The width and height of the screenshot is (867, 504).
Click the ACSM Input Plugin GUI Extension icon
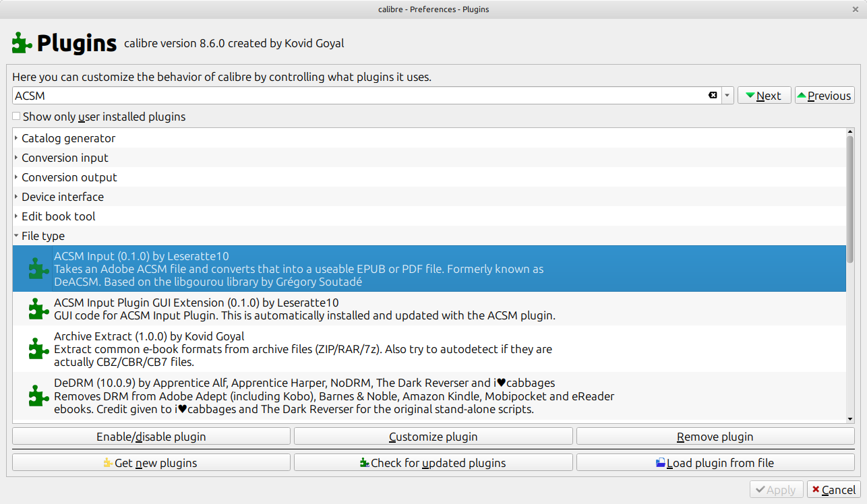click(x=38, y=309)
